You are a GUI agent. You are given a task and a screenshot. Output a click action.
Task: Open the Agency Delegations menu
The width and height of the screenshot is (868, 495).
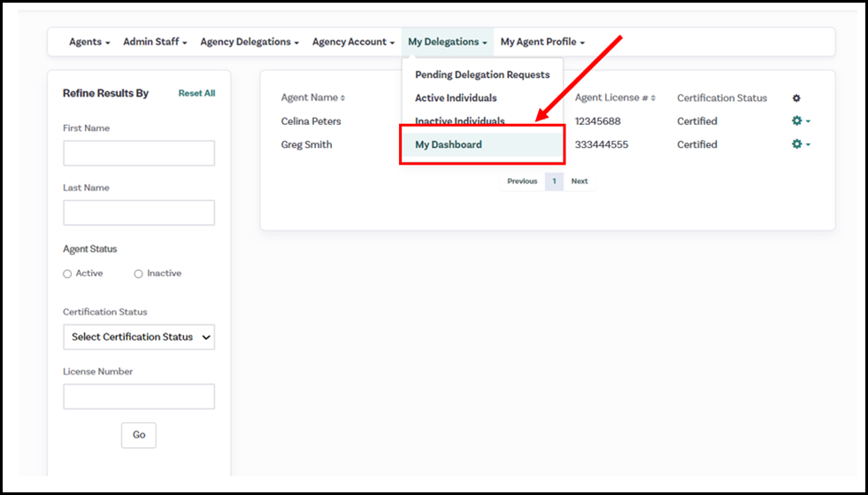tap(250, 42)
